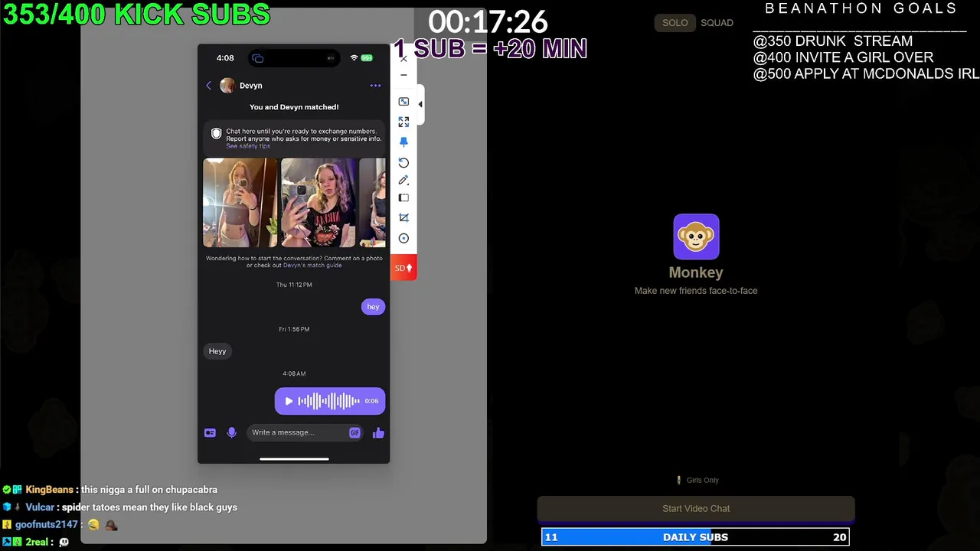The height and width of the screenshot is (551, 980).
Task: Click KingBeans verified badge icon
Action: (7, 490)
